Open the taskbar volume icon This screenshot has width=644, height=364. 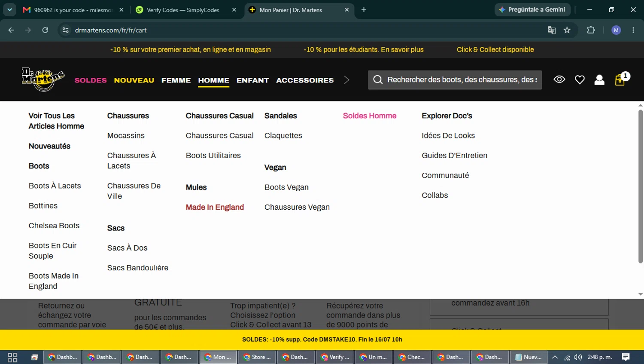click(578, 357)
